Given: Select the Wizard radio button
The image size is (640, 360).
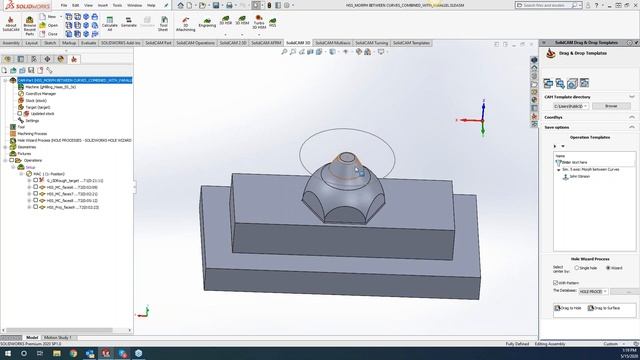Looking at the screenshot, I should [x=608, y=268].
